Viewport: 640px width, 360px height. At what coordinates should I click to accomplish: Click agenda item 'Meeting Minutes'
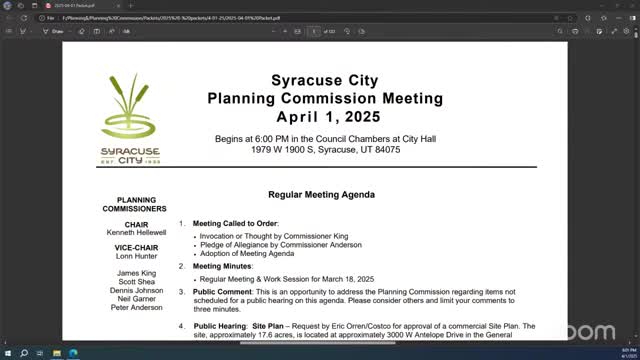[x=222, y=266]
